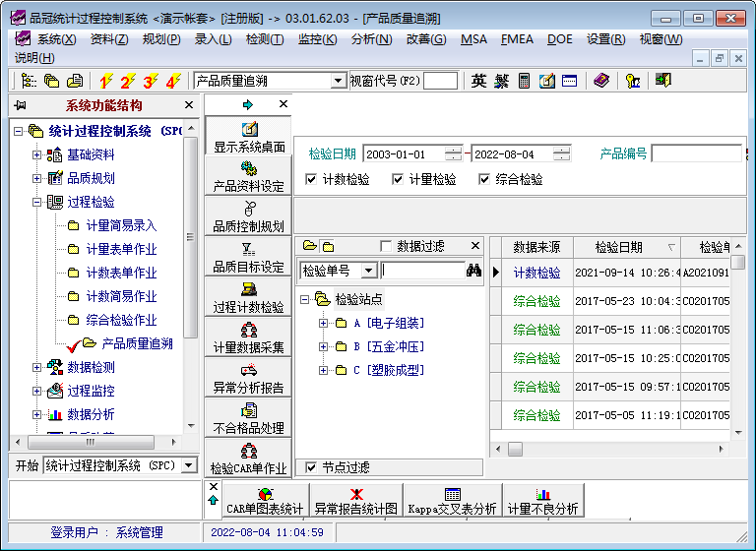
Task: Pin the 系统功能结构 panel with pushpin icon
Action: coord(21,104)
